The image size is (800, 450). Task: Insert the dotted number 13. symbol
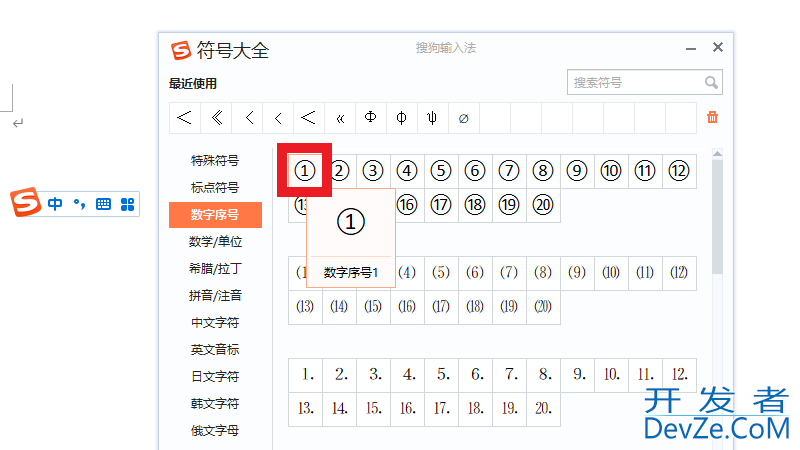[305, 409]
